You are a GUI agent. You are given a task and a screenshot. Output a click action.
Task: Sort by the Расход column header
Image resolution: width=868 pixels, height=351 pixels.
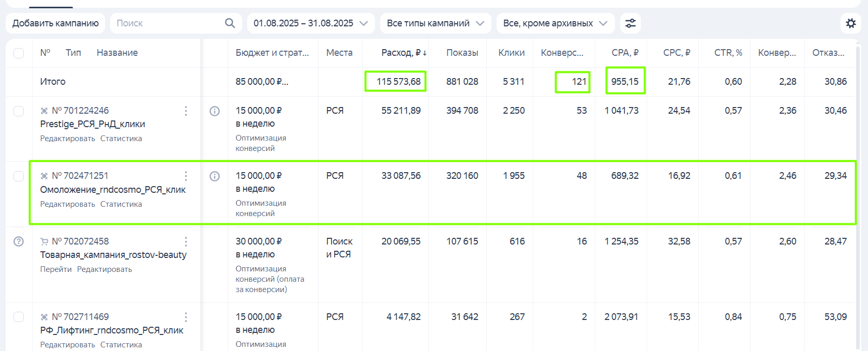tap(403, 53)
